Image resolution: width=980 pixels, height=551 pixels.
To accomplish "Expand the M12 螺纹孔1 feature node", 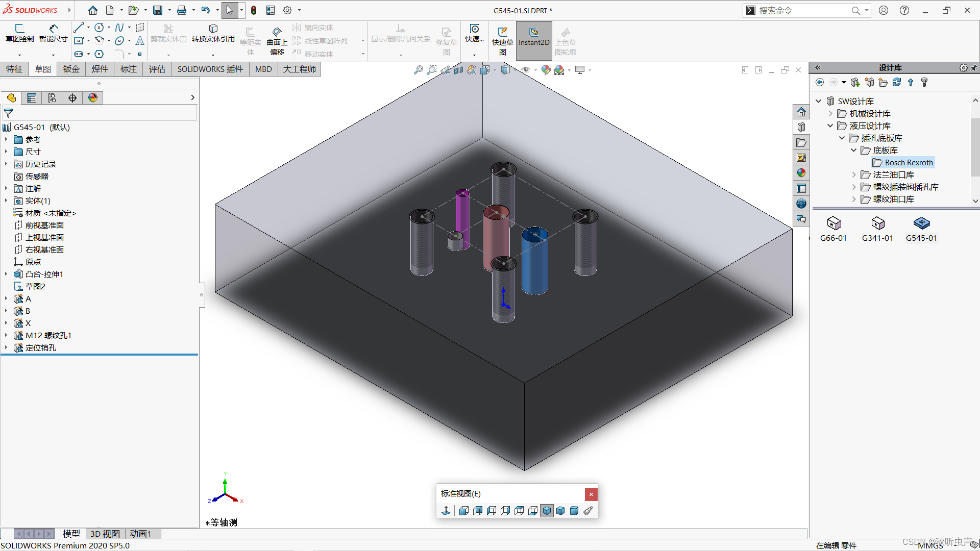I will click(6, 335).
